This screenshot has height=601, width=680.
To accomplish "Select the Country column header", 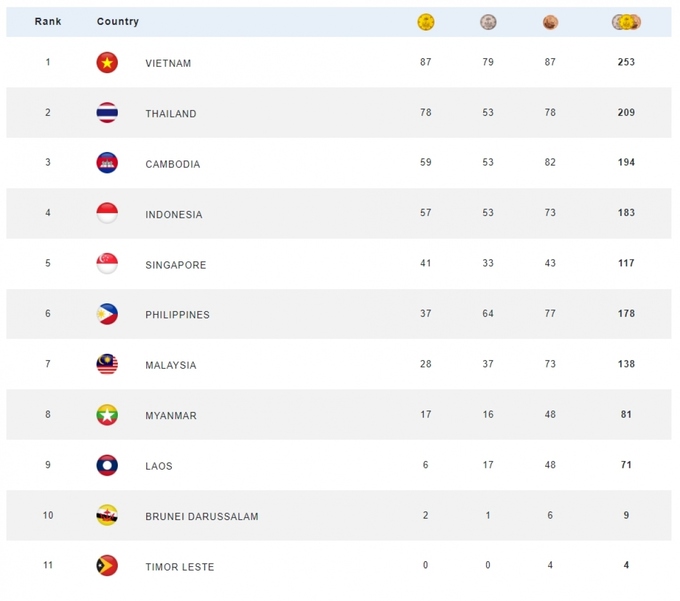I will pyautogui.click(x=118, y=21).
